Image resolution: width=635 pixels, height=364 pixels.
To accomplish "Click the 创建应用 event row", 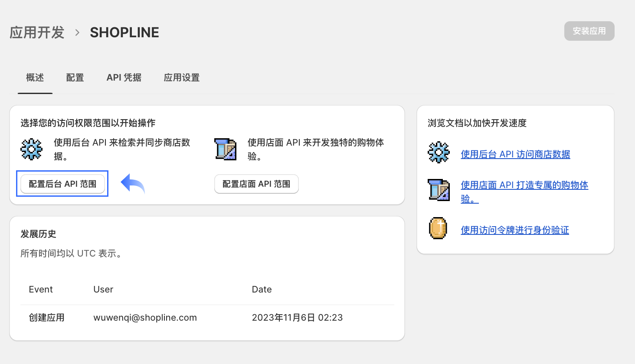I will click(x=46, y=317).
